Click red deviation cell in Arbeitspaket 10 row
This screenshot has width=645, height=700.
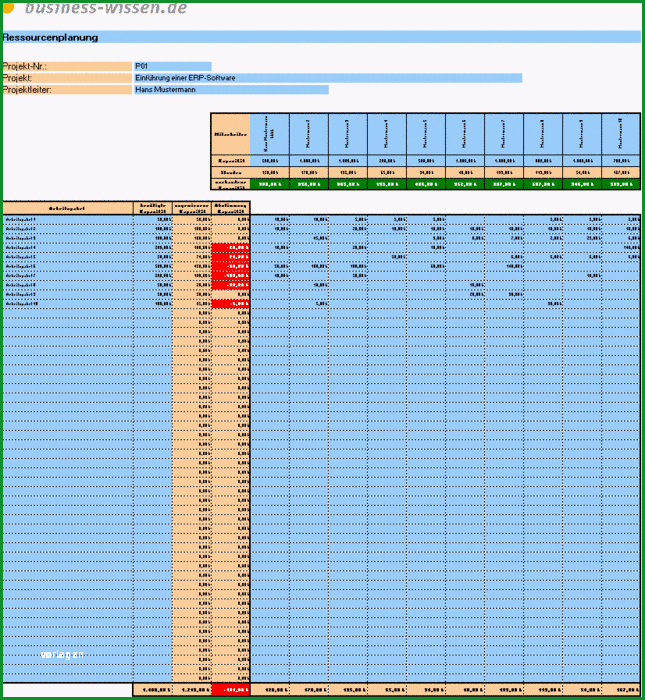click(x=230, y=304)
